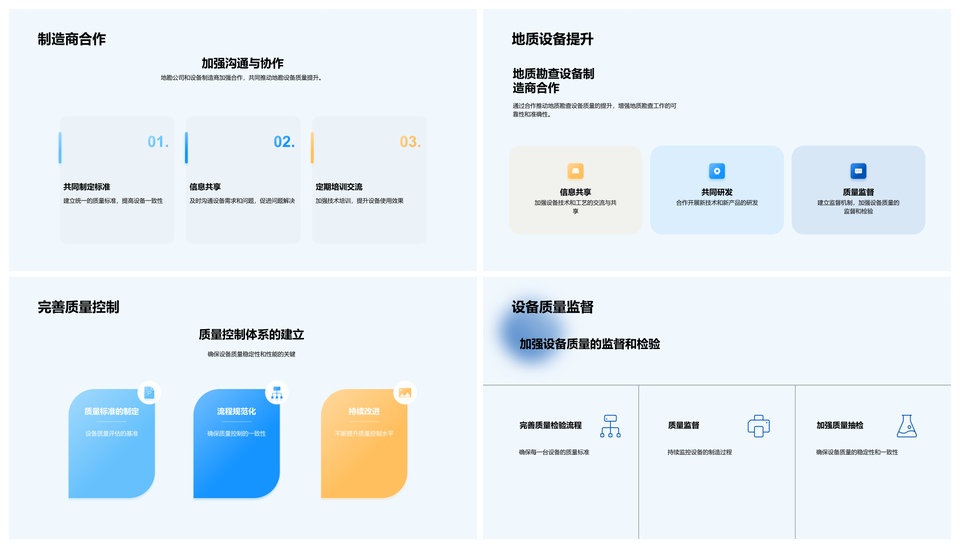This screenshot has width=960, height=548.
Task: Click the blue icon above 共同研发
Action: [716, 171]
